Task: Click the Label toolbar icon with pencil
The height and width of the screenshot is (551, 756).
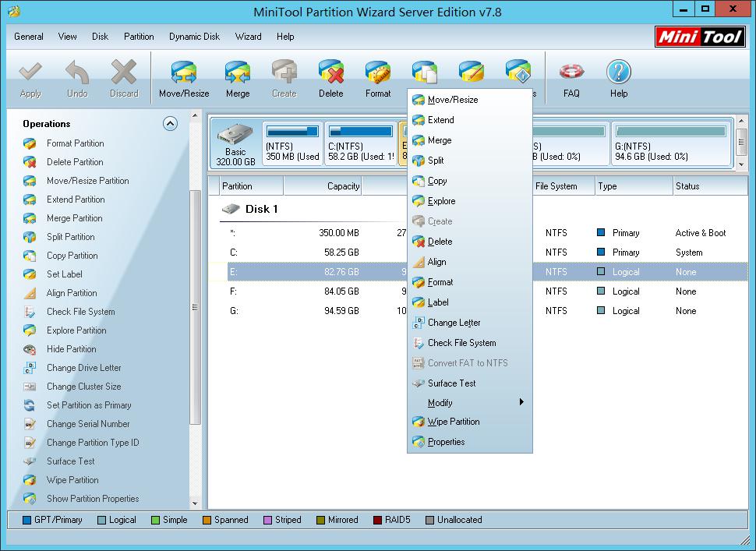Action: click(471, 72)
